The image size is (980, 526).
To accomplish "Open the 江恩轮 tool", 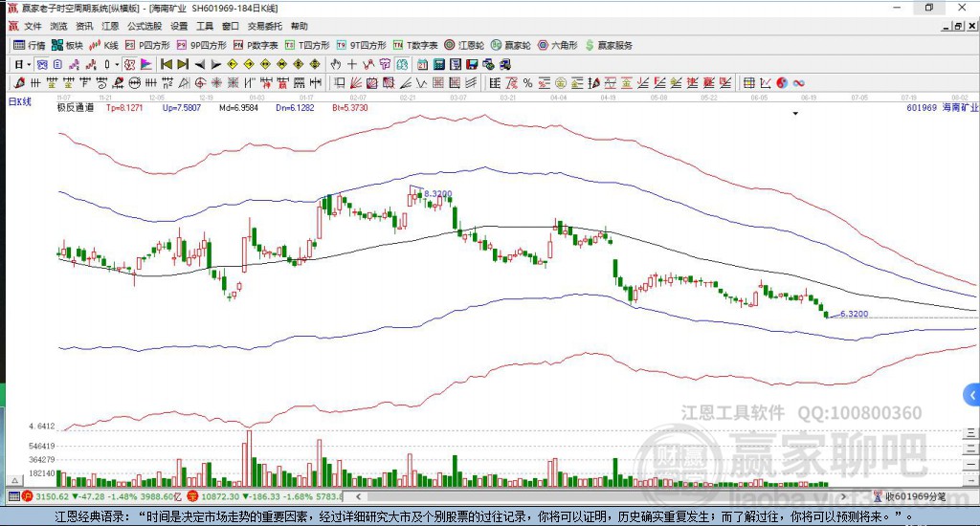I will (x=464, y=45).
